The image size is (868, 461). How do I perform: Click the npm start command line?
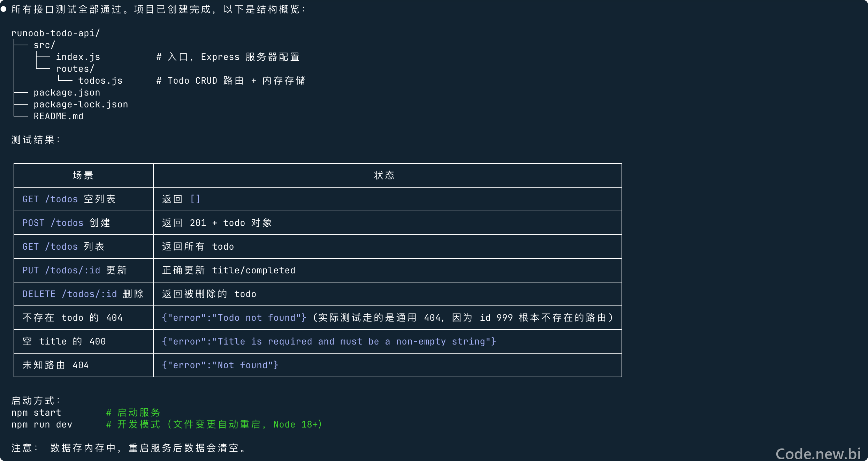(36, 413)
